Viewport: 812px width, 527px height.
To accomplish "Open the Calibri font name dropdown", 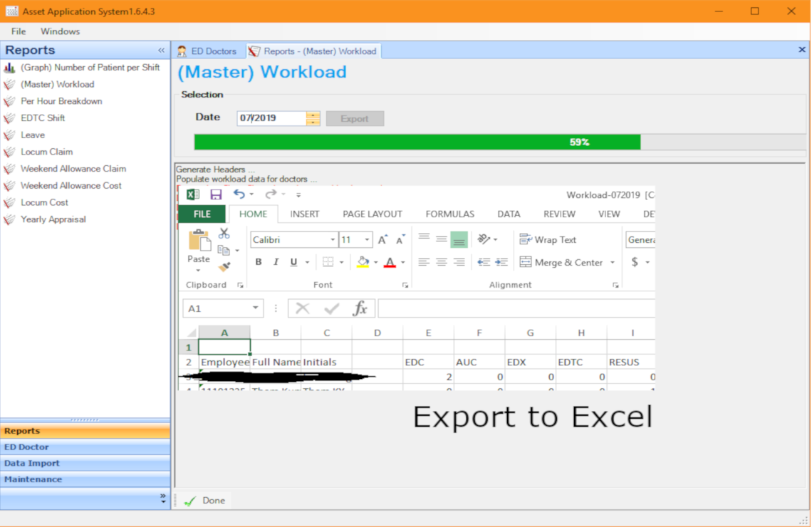I will coord(333,240).
